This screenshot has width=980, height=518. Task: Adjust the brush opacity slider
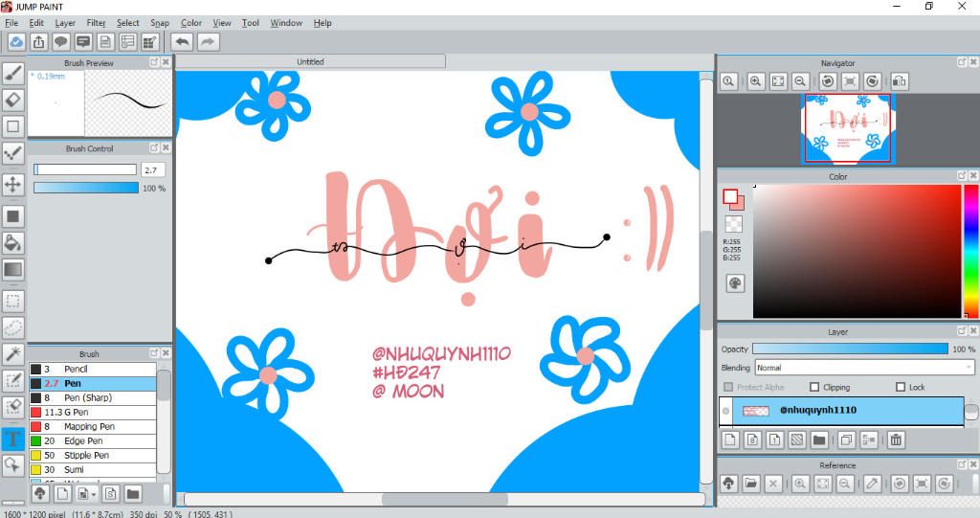tap(86, 188)
